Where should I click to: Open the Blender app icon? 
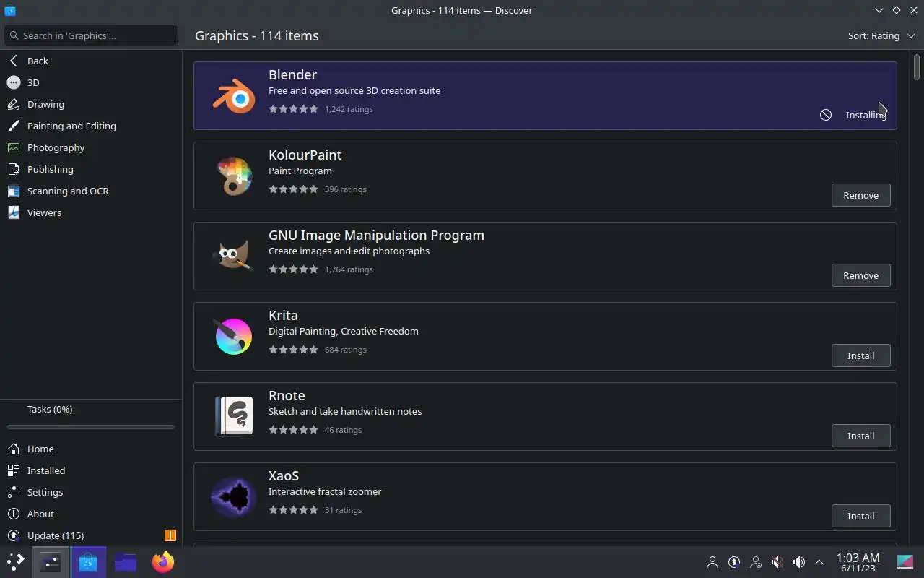pyautogui.click(x=234, y=95)
